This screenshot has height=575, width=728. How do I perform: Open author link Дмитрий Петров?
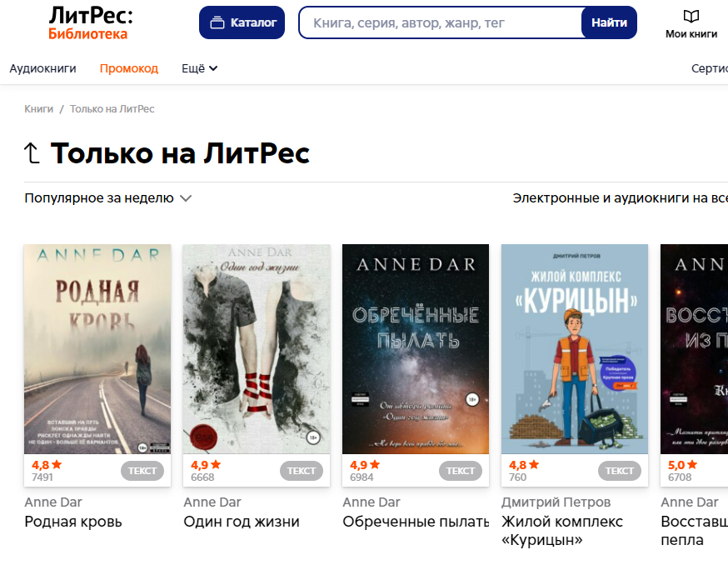click(556, 502)
